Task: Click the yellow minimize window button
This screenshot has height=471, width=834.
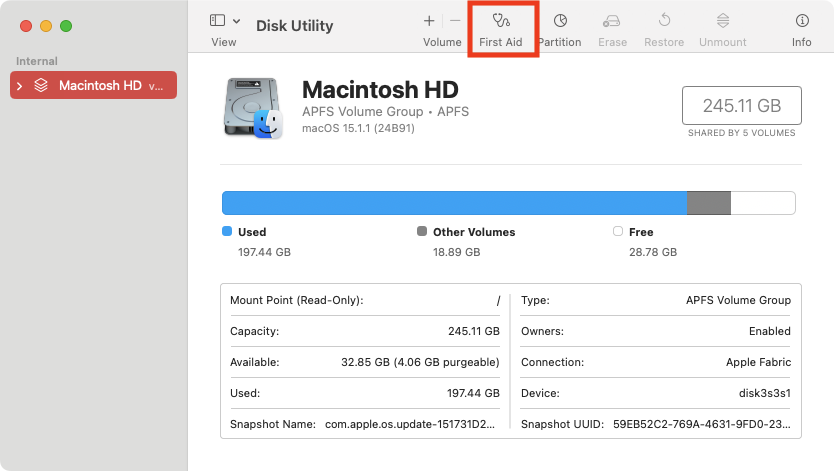Action: [46, 26]
